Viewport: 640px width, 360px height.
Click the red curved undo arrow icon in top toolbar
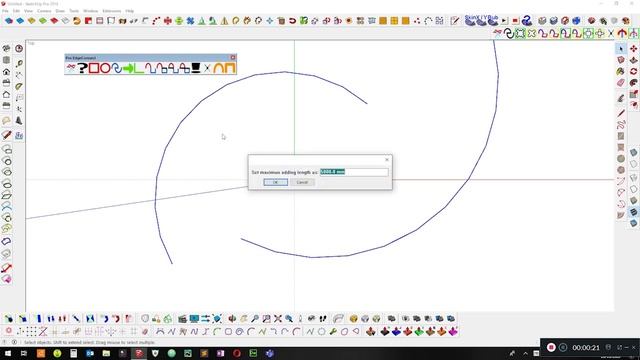tap(292, 20)
